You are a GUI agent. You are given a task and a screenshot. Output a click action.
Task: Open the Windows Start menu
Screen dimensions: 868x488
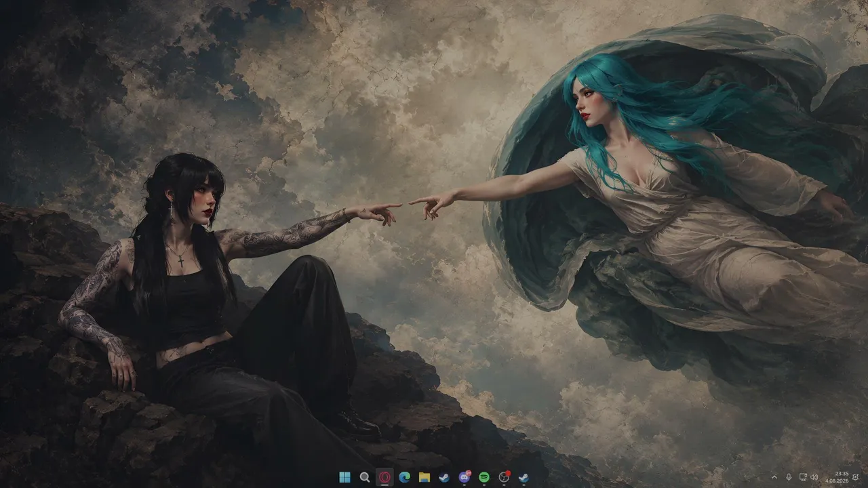pos(344,477)
